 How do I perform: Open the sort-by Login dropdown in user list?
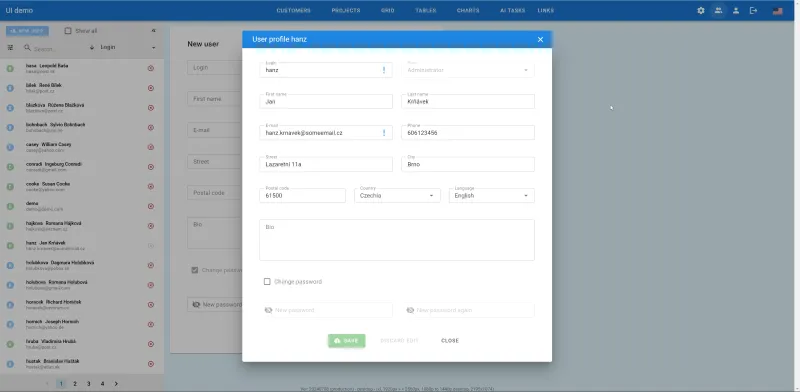[128, 47]
